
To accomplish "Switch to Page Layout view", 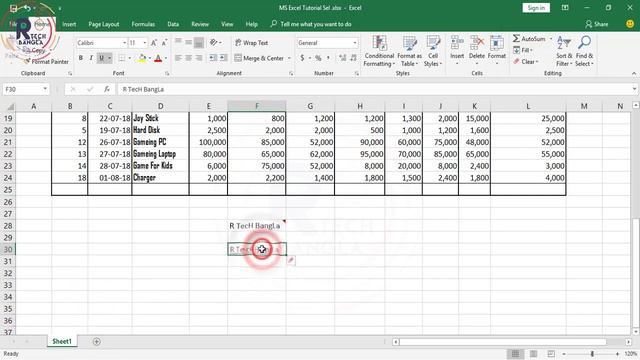I will pyautogui.click(x=533, y=353).
